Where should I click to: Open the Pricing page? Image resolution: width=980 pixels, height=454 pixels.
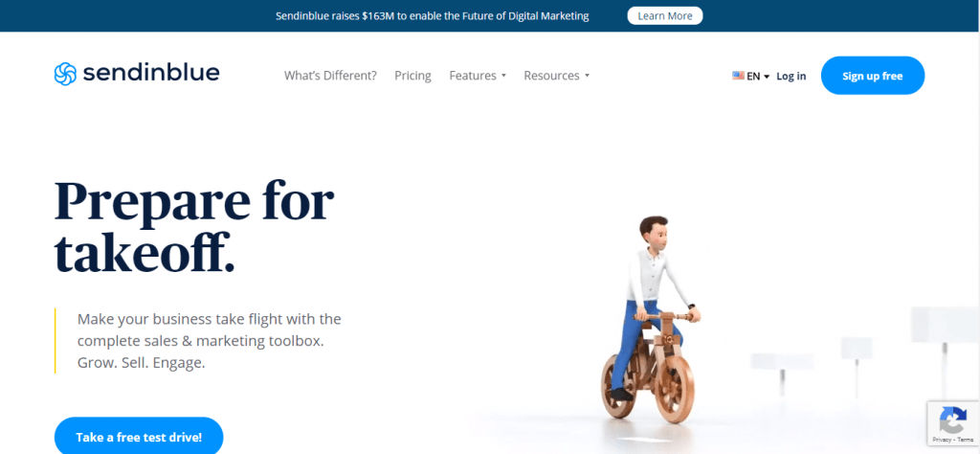412,76
